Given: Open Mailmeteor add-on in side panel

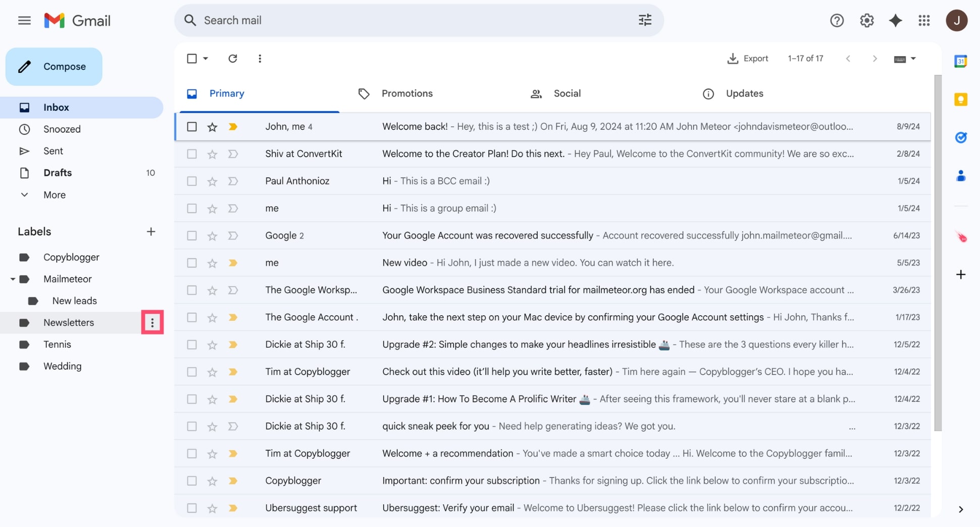Looking at the screenshot, I should pos(961,236).
